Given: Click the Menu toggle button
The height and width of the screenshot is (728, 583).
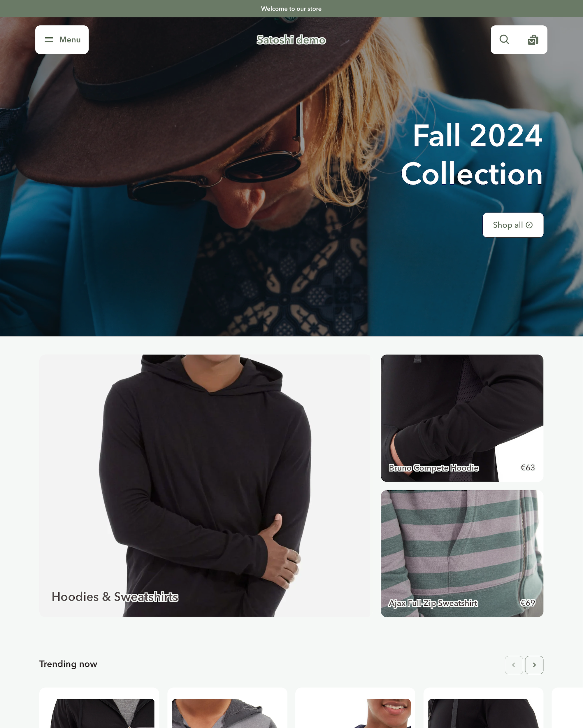Looking at the screenshot, I should (62, 39).
